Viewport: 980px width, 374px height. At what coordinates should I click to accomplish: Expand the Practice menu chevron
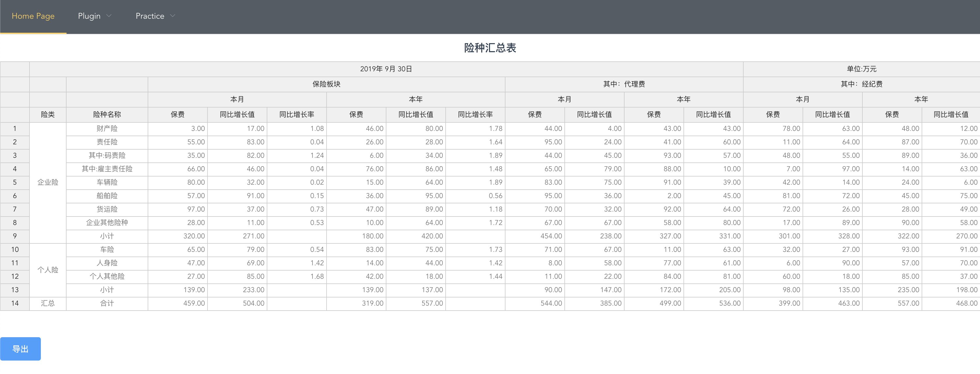[x=173, y=16]
